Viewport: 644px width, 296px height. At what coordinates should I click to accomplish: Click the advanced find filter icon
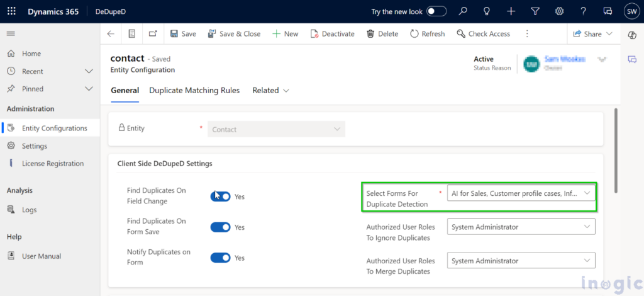pyautogui.click(x=535, y=11)
